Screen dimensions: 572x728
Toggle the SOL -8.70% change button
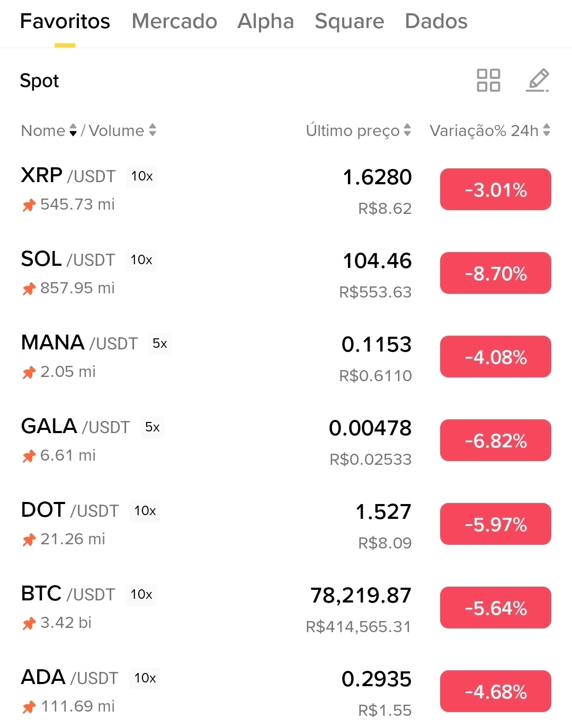click(x=496, y=273)
